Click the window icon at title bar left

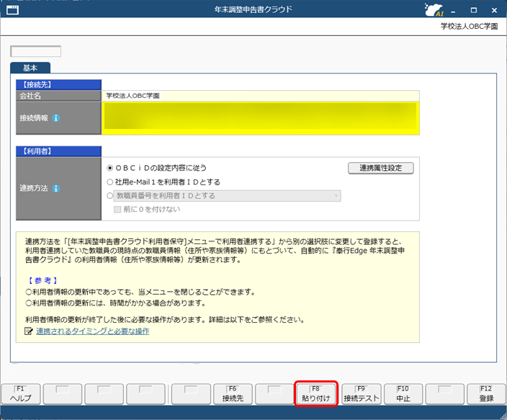point(13,9)
